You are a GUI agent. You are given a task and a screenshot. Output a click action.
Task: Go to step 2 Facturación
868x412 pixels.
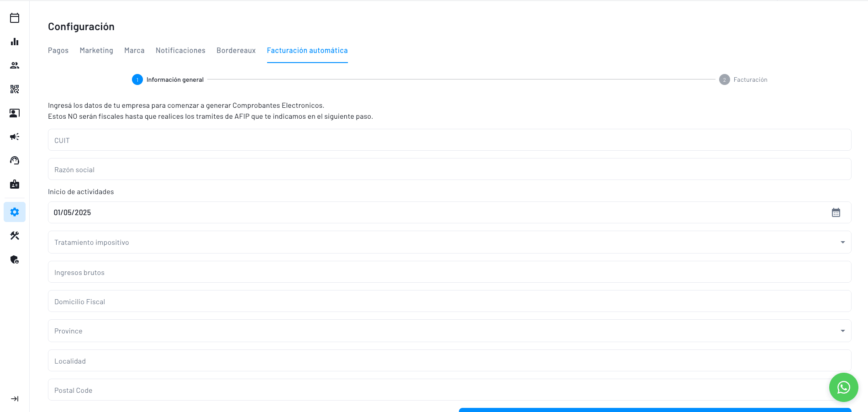(x=743, y=79)
